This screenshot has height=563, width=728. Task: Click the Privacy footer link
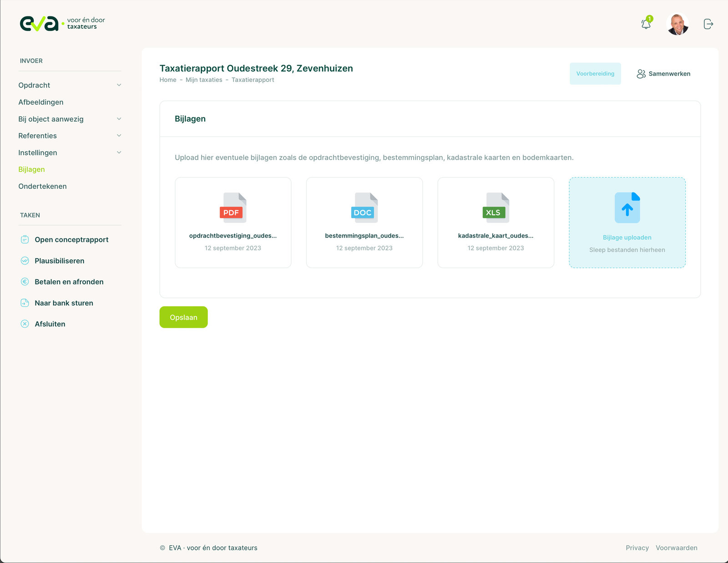tap(637, 548)
